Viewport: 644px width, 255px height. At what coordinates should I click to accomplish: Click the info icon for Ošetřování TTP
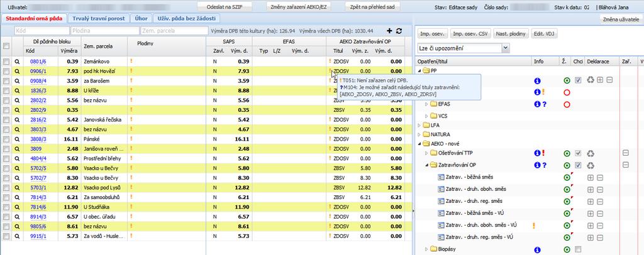coord(537,153)
